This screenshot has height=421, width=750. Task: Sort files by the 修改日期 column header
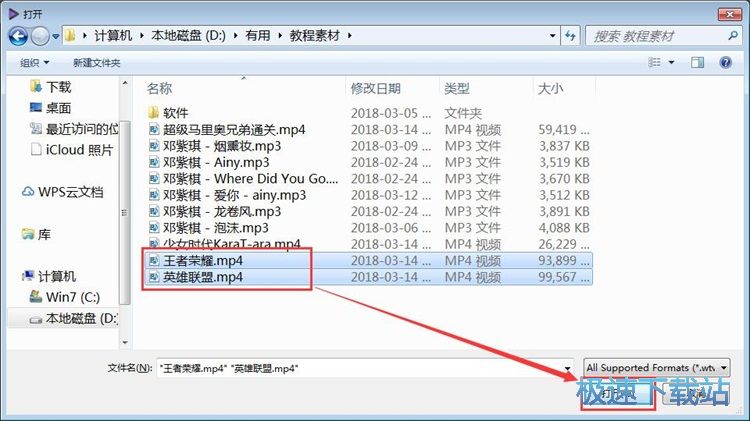coord(376,89)
